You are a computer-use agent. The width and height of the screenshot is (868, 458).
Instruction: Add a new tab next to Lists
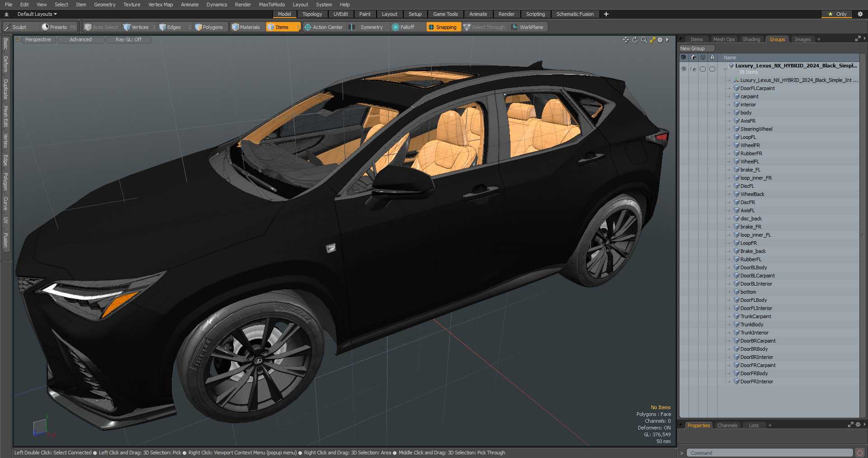770,425
